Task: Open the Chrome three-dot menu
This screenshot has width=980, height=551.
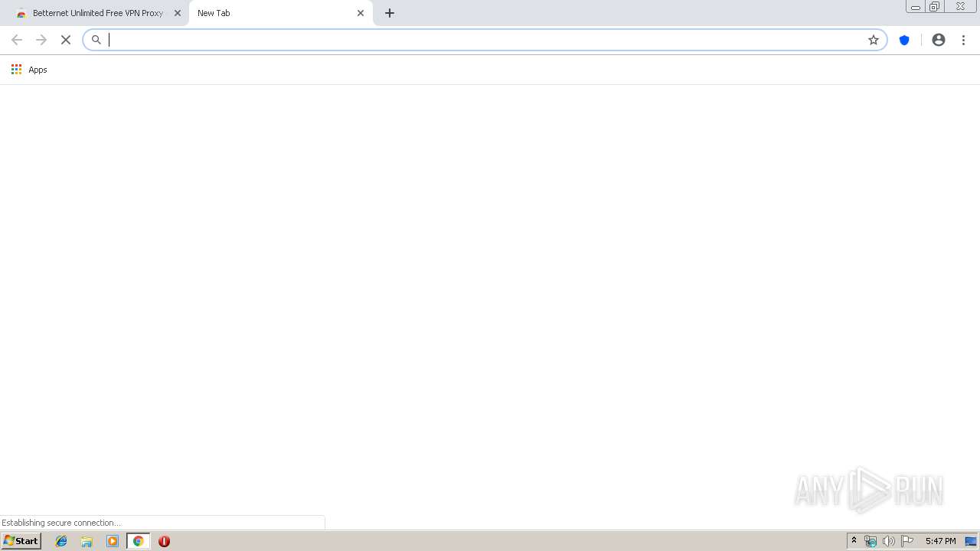Action: point(963,40)
